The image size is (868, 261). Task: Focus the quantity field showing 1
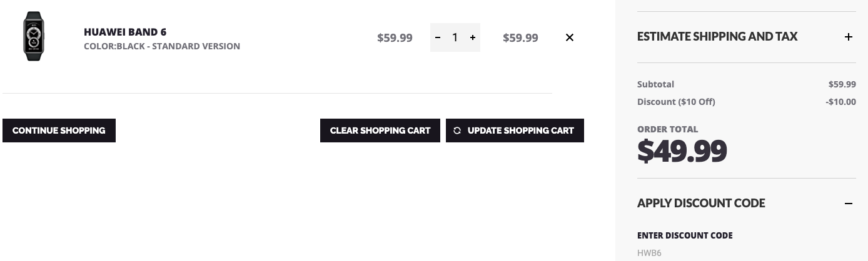455,37
